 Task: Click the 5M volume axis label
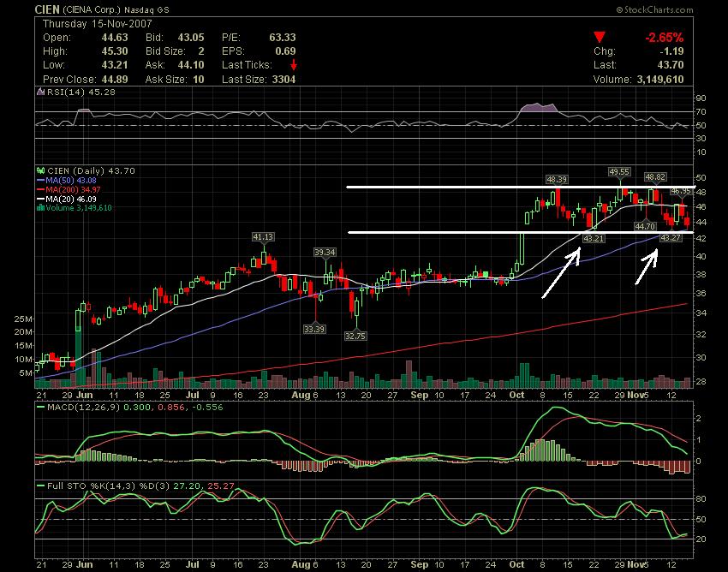[x=26, y=372]
